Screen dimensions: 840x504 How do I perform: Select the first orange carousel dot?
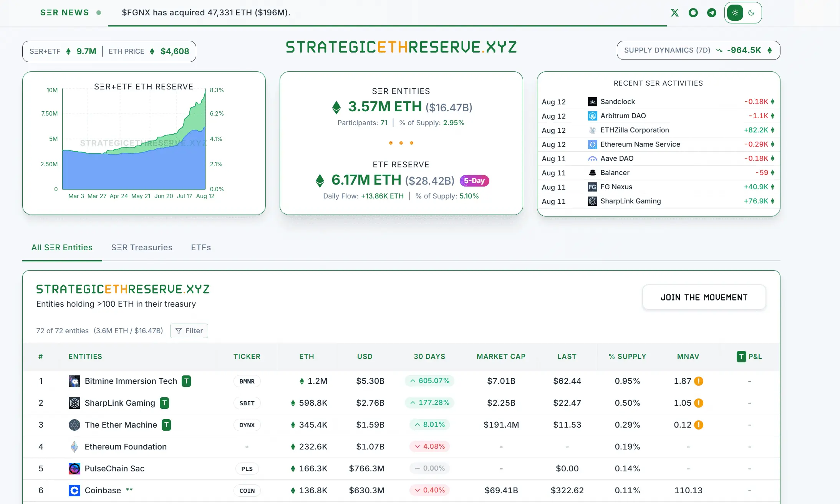pyautogui.click(x=391, y=143)
